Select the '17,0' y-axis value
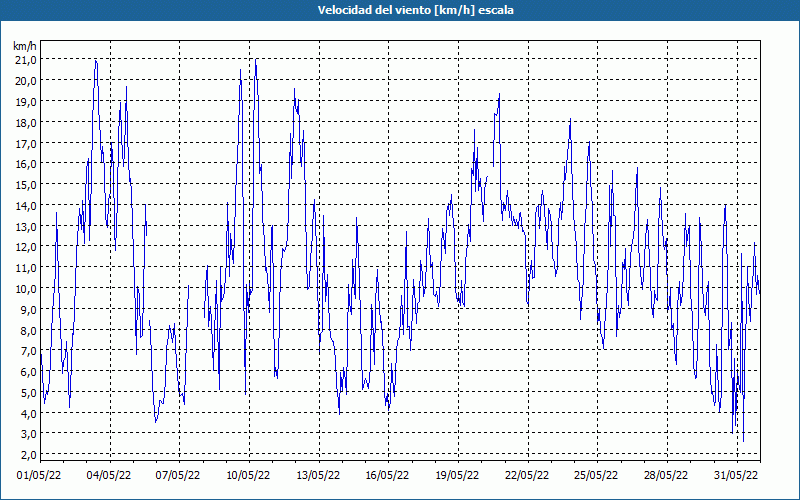The width and height of the screenshot is (800, 500). 27,143
